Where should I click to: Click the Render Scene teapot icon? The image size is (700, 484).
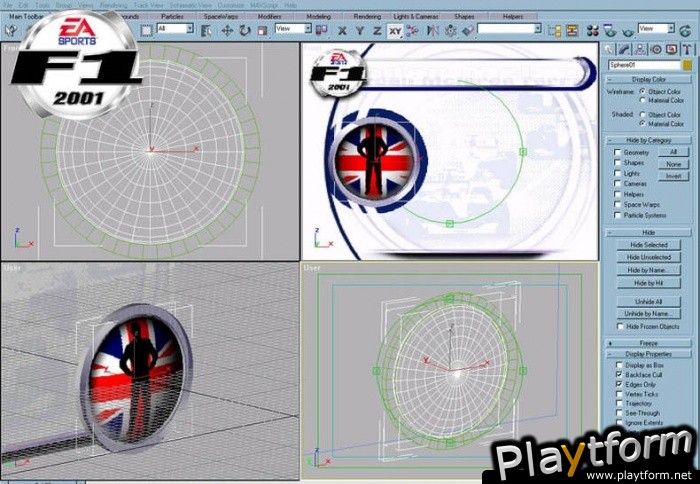(610, 30)
